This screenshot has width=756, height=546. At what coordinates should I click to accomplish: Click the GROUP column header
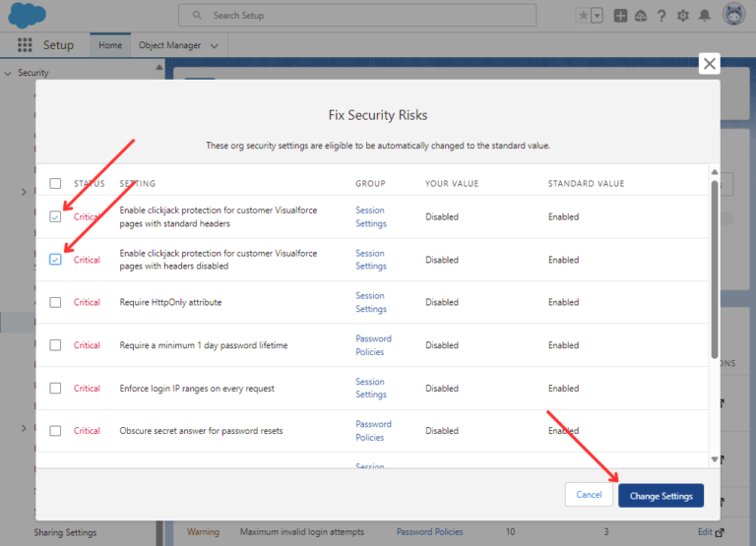tap(370, 184)
